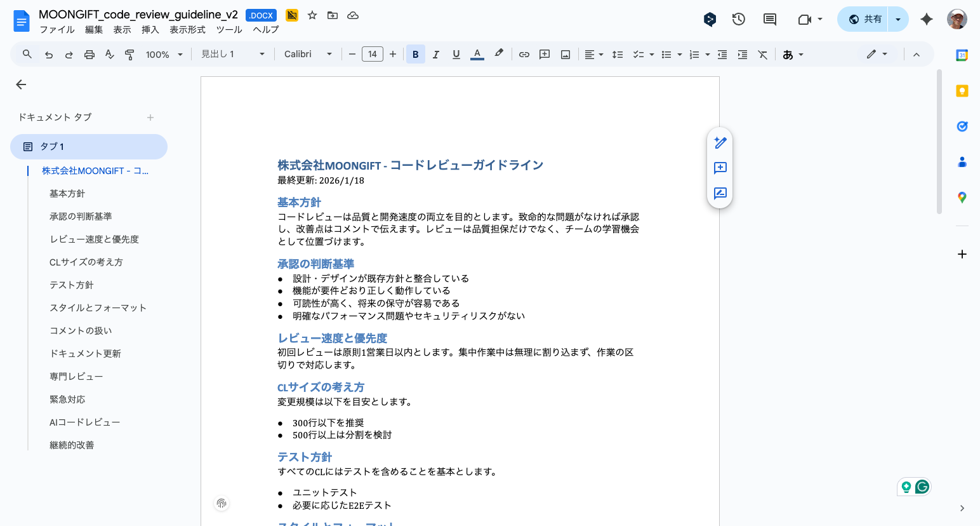The image size is (980, 526).
Task: View document cloud status
Action: pyautogui.click(x=353, y=15)
